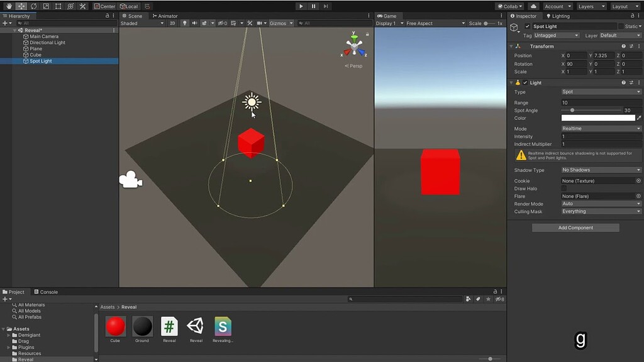The width and height of the screenshot is (644, 362).
Task: Select the Hand tool for panning
Action: point(9,6)
